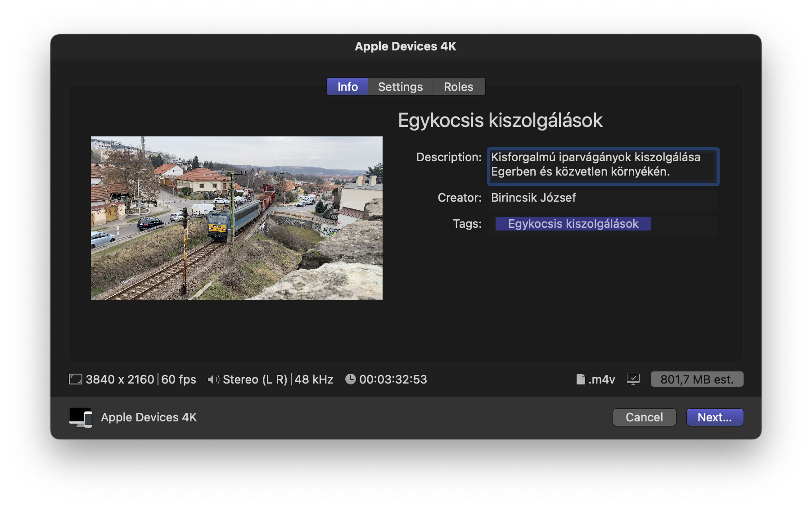Click the Apple Devices 4K destination icon
Screen dimensions: 812x506
point(81,417)
